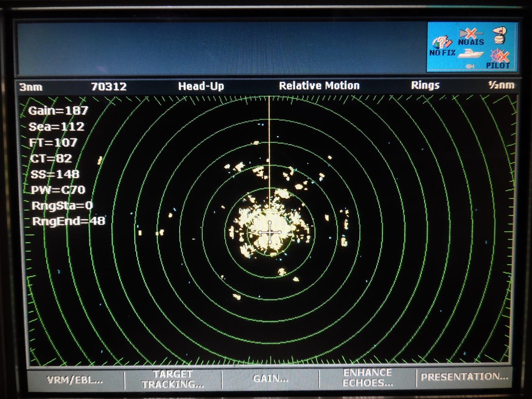
Task: Select the ship heading marker line
Action: pos(269,153)
